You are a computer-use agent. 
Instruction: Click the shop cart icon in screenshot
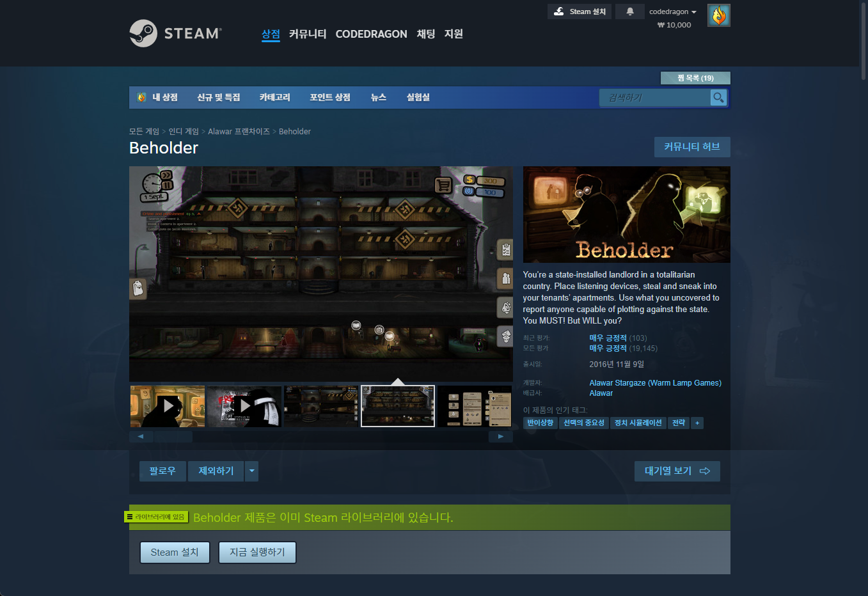(x=443, y=185)
